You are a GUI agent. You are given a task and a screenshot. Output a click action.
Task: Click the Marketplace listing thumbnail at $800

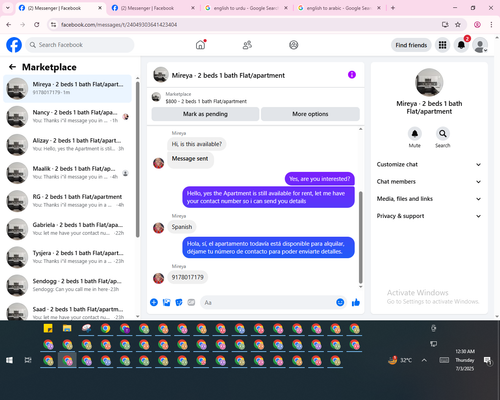pyautogui.click(x=156, y=97)
